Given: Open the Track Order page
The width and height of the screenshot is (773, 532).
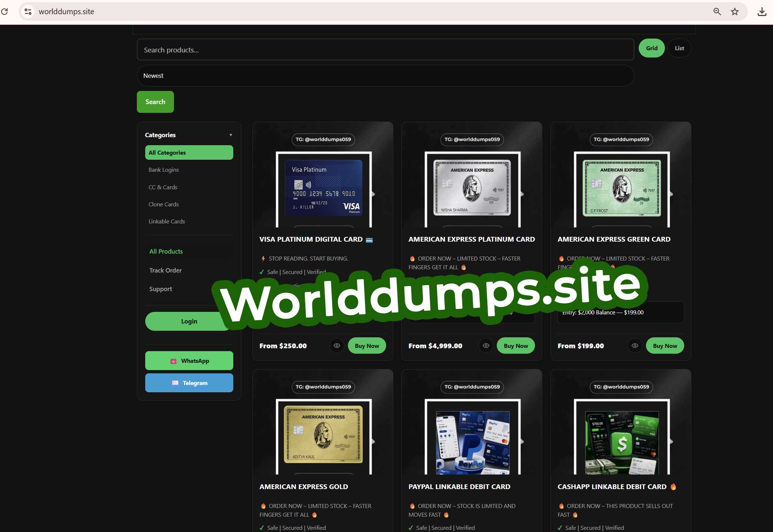Looking at the screenshot, I should pos(165,270).
